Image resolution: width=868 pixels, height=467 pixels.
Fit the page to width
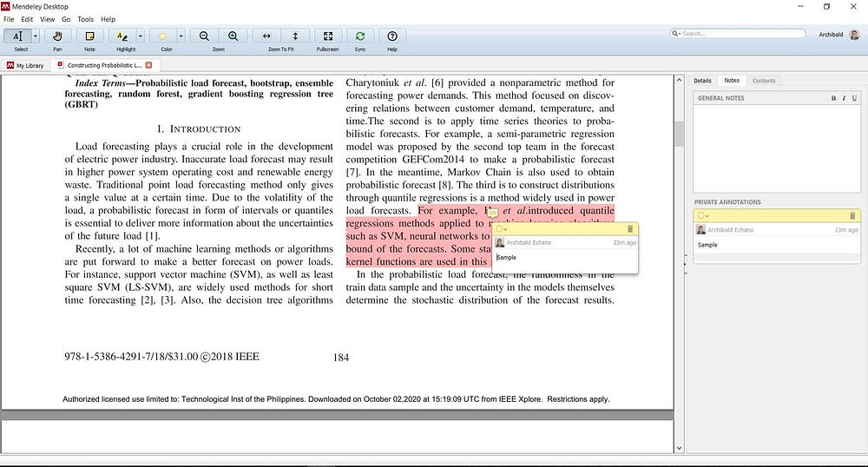pos(266,36)
